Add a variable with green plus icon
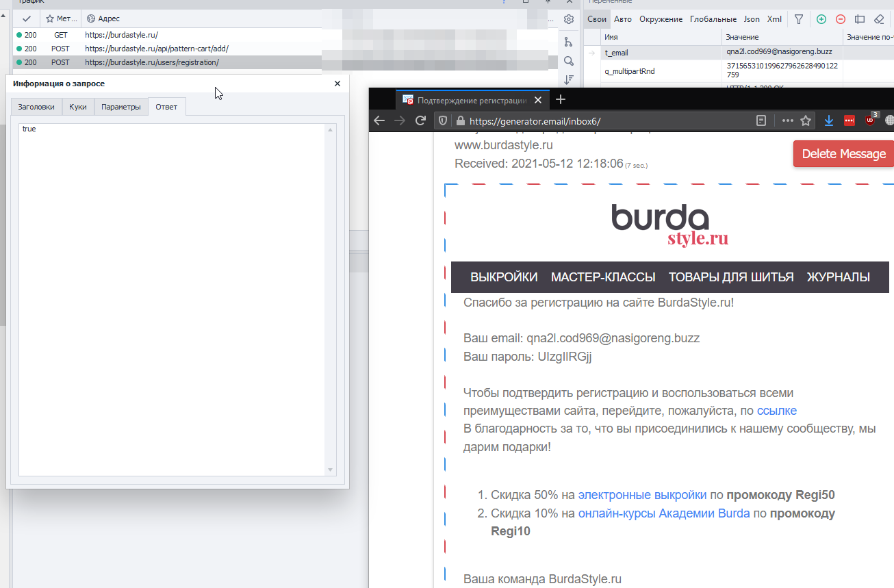Screen dimensions: 894x588 pos(821,19)
